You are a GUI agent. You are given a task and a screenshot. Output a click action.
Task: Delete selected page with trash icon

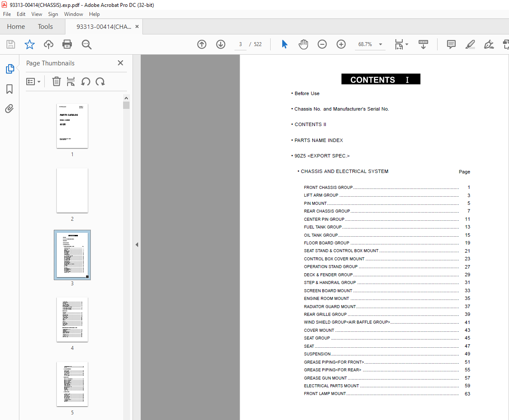coord(56,81)
